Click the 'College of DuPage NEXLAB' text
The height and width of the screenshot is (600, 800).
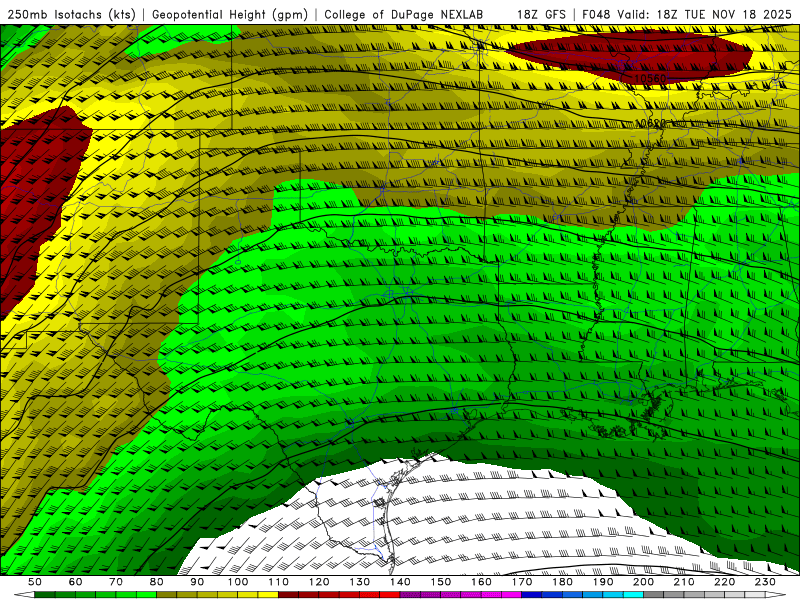click(x=404, y=14)
